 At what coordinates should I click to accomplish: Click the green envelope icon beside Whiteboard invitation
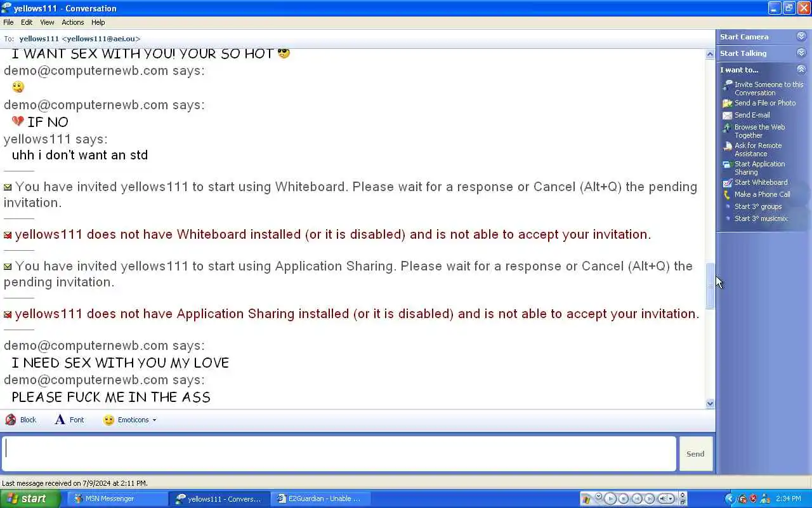tap(8, 187)
